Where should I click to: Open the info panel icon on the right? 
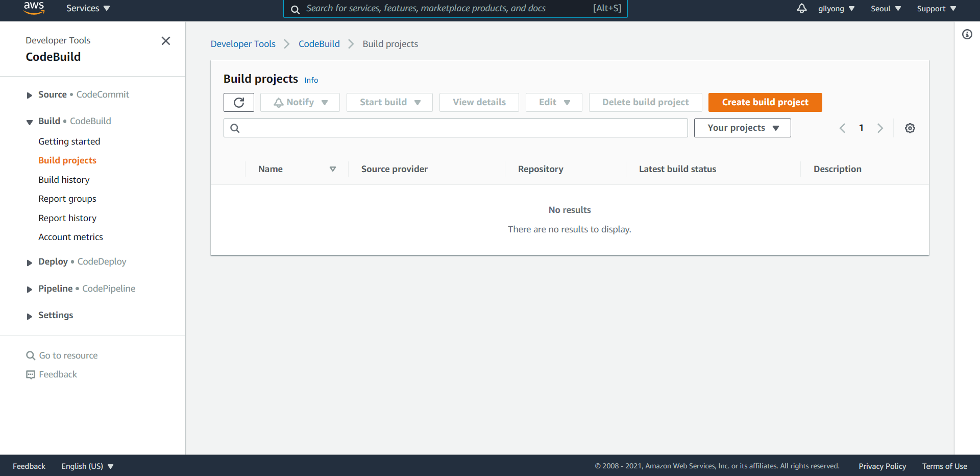click(x=967, y=34)
